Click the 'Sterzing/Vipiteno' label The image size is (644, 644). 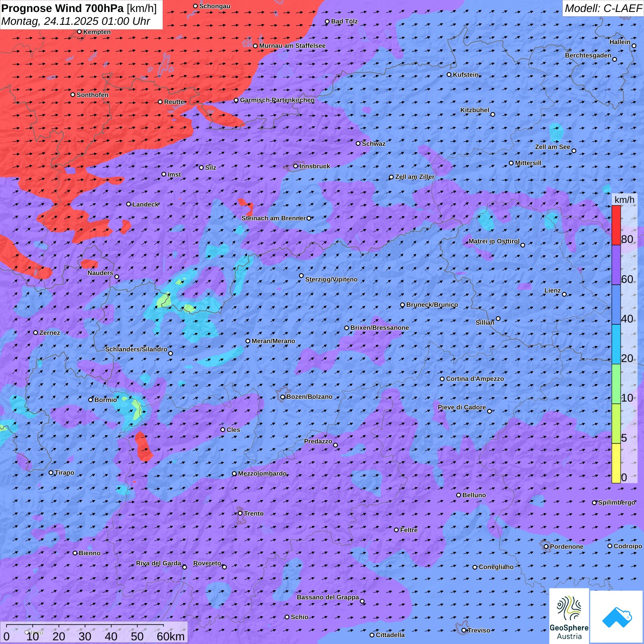(331, 279)
